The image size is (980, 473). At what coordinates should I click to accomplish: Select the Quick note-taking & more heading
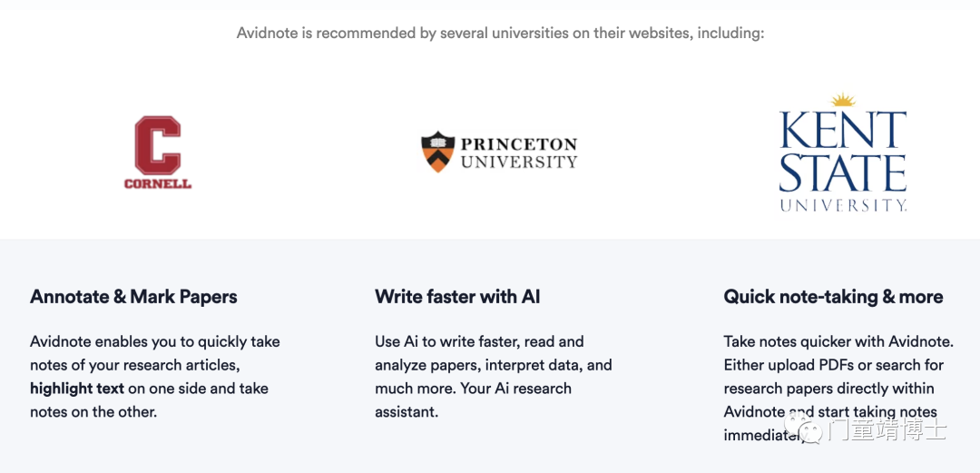point(834,297)
